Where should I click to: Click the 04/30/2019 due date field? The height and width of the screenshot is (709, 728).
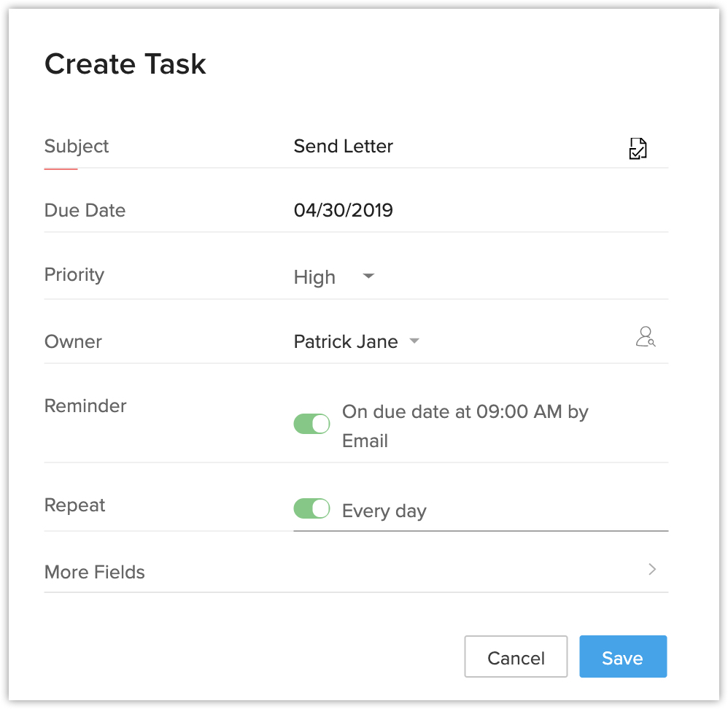click(344, 210)
